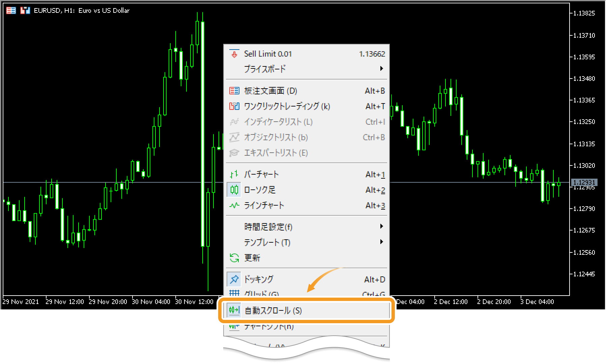Open the プライスボード submenu
This screenshot has width=609, height=364.
307,69
